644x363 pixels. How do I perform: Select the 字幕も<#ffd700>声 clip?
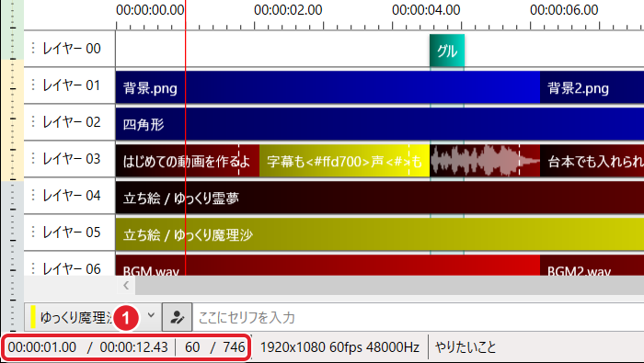coord(344,161)
